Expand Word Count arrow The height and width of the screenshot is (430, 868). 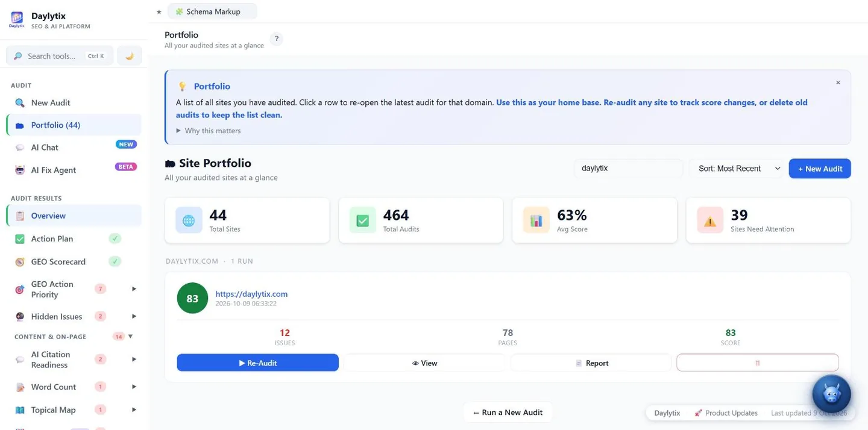tap(134, 387)
